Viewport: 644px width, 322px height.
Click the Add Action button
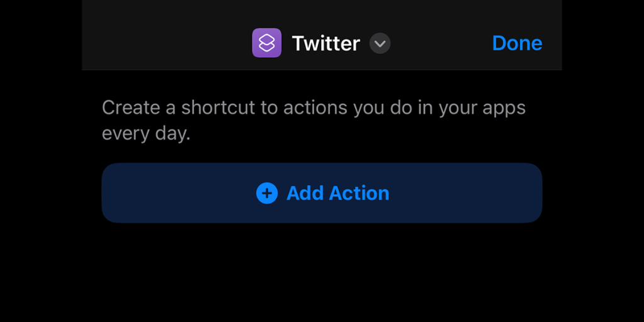click(322, 193)
